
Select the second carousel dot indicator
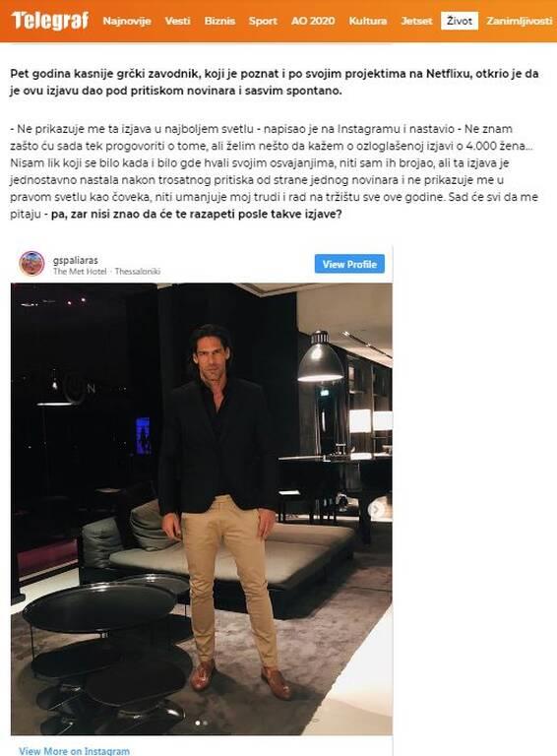coord(206,723)
